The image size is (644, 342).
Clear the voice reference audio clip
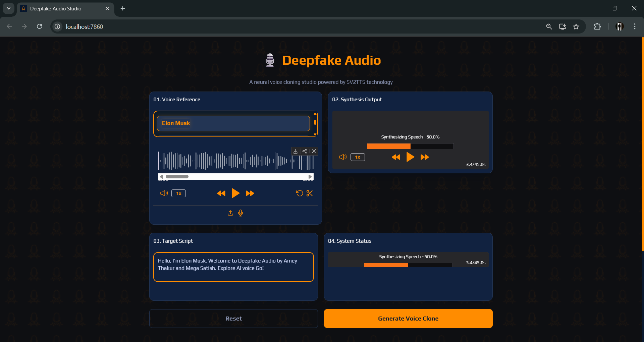coord(314,151)
